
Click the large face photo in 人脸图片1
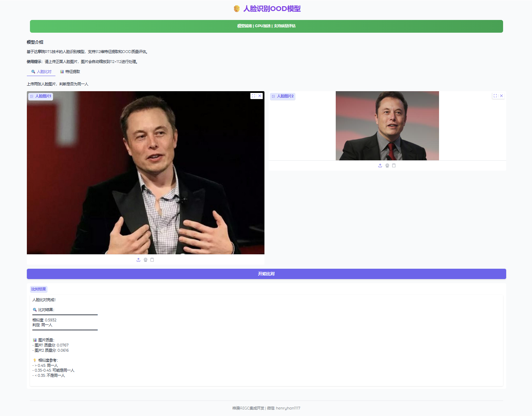(145, 173)
